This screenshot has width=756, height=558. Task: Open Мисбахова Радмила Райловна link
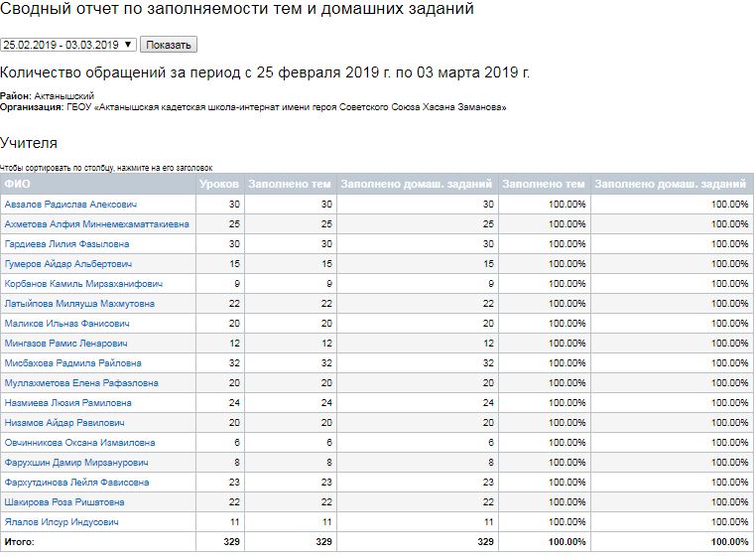72,363
